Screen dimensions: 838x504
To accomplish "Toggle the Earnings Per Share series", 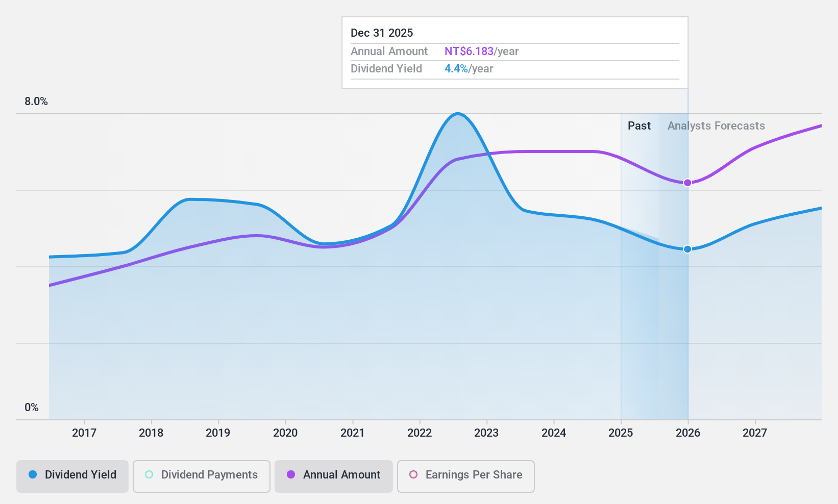I will point(466,476).
